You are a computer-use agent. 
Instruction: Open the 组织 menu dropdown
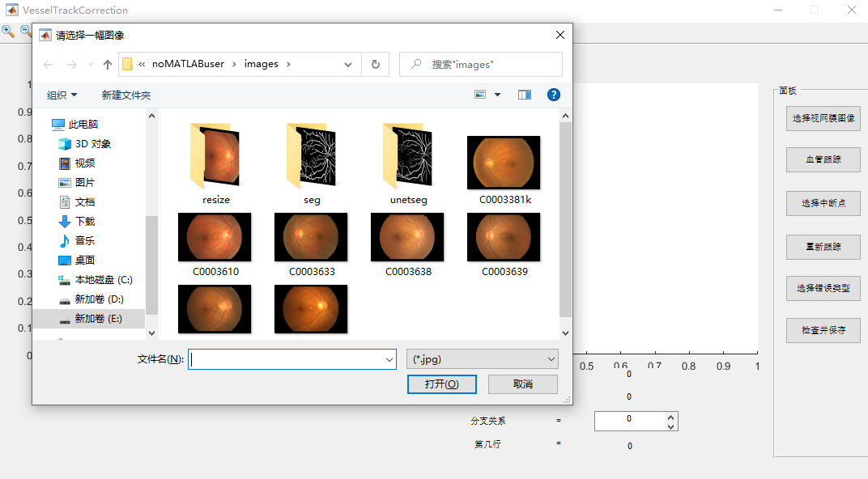62,95
